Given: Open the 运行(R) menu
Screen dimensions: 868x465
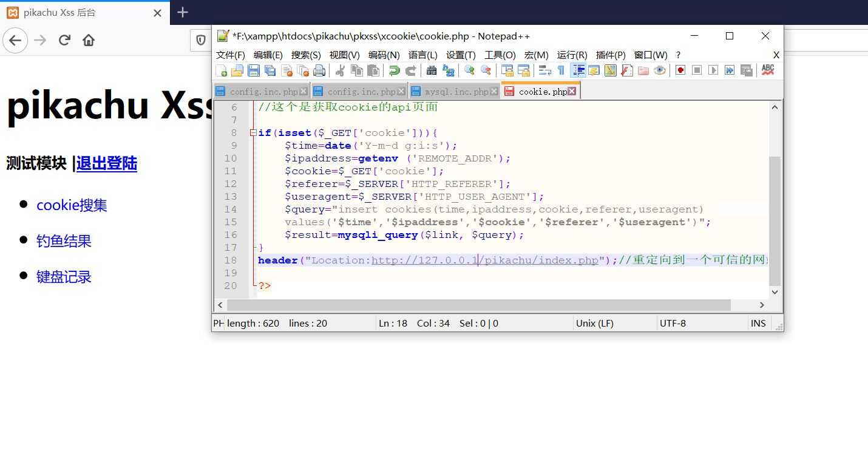Looking at the screenshot, I should [x=572, y=55].
